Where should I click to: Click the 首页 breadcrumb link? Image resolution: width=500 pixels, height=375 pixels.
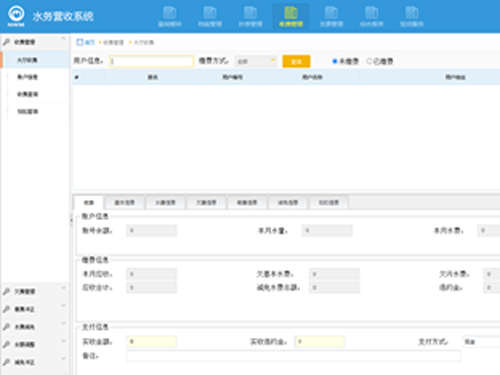pos(90,42)
